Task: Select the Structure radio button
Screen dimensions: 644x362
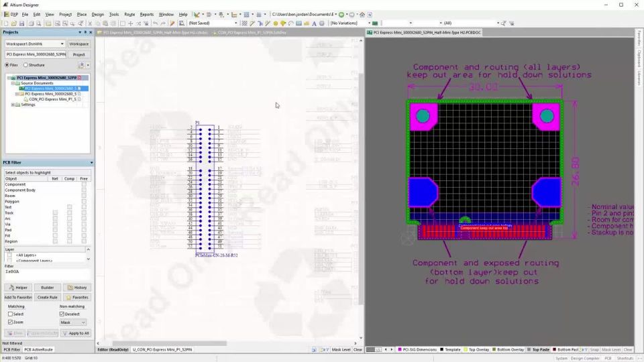Action: (25, 65)
